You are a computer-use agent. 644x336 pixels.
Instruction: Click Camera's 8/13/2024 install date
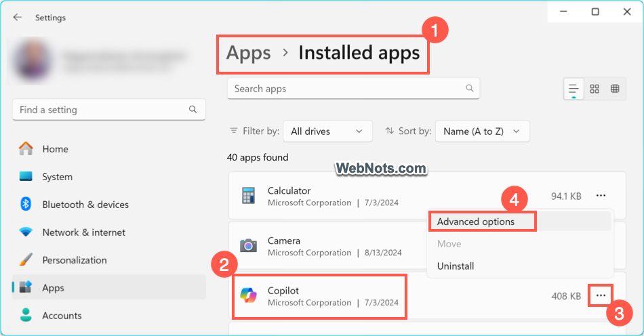(x=383, y=253)
